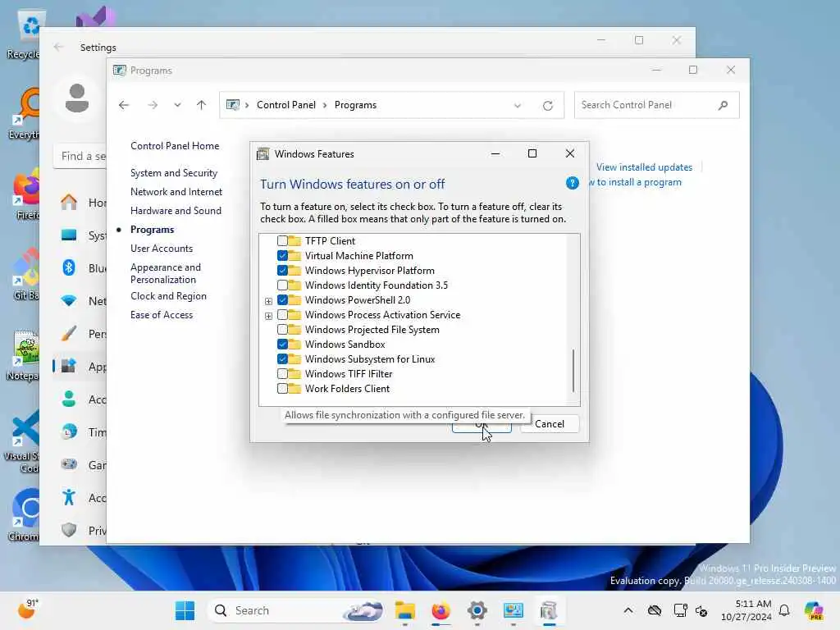
Task: Click the Control Panel breadcrumb separator arrow
Action: coord(325,105)
